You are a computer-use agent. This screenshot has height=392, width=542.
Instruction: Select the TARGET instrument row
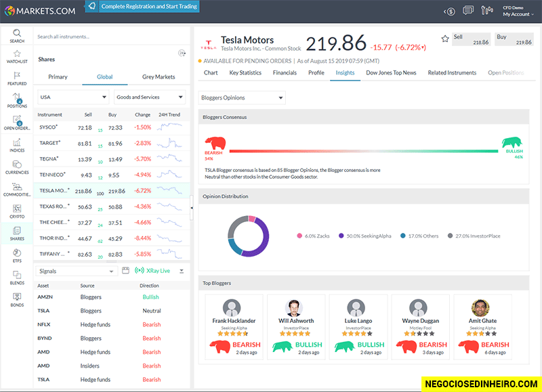[x=112, y=144]
